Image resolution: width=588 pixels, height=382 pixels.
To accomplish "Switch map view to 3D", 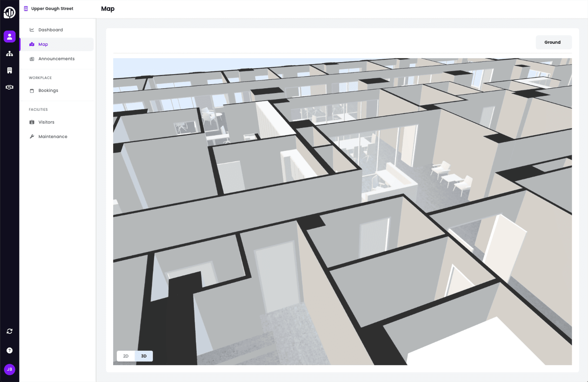I will coord(144,356).
